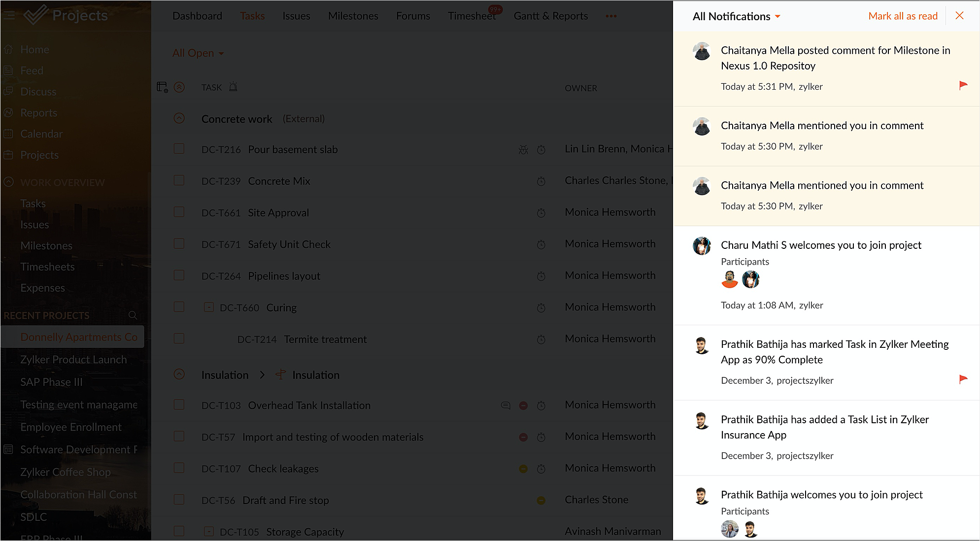Click the bug icon on the Pour basement slab row
This screenshot has width=980, height=541.
point(523,150)
